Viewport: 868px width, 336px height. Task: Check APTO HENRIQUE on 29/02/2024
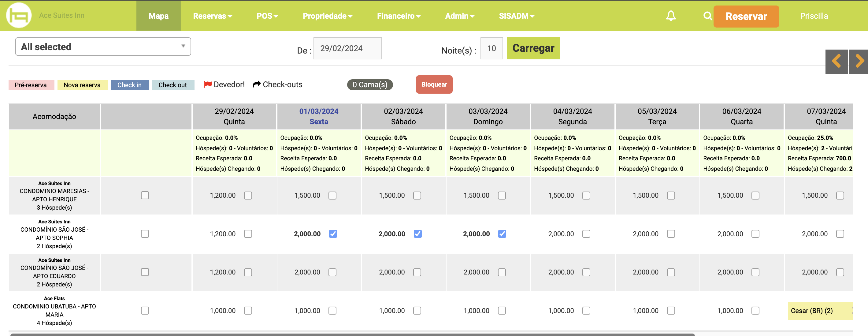[x=248, y=195]
